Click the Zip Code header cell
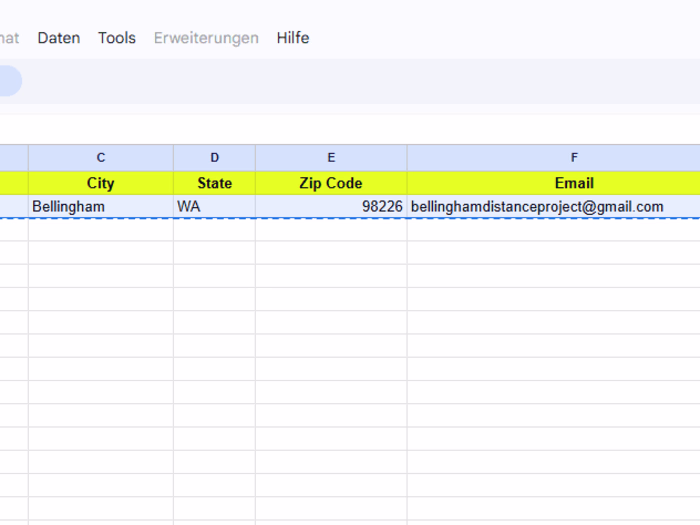The height and width of the screenshot is (525, 700). point(331,183)
